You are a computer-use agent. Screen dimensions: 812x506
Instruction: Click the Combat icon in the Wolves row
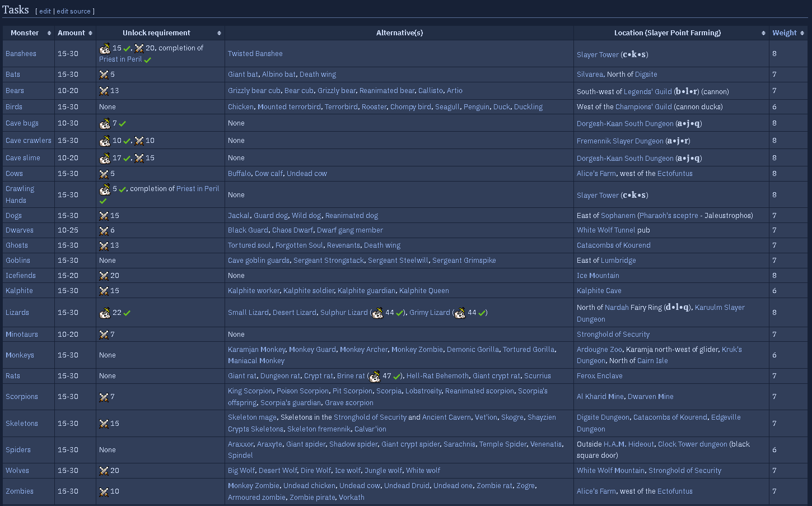point(104,471)
